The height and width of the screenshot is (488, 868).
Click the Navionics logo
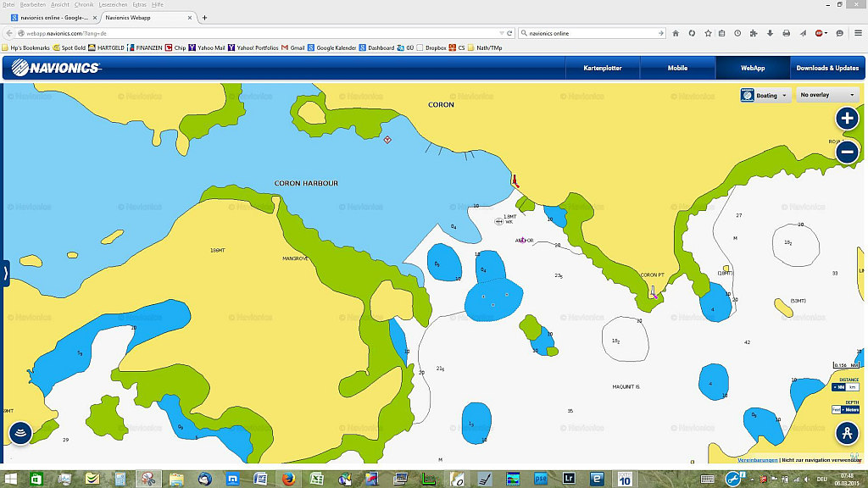click(x=55, y=68)
